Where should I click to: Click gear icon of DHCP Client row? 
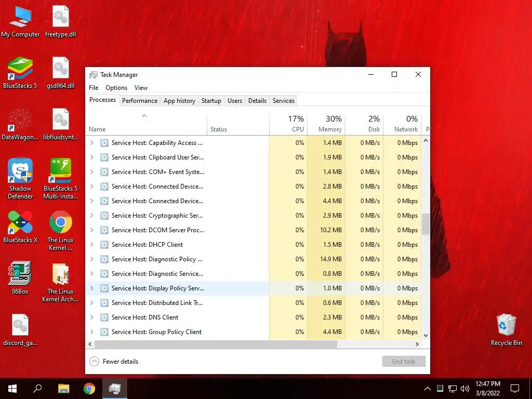coord(104,245)
